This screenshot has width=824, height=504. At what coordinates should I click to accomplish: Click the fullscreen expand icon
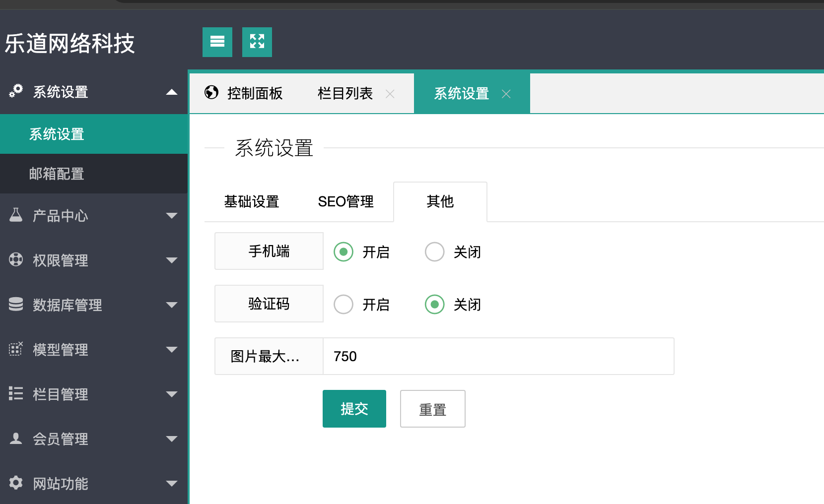point(257,42)
